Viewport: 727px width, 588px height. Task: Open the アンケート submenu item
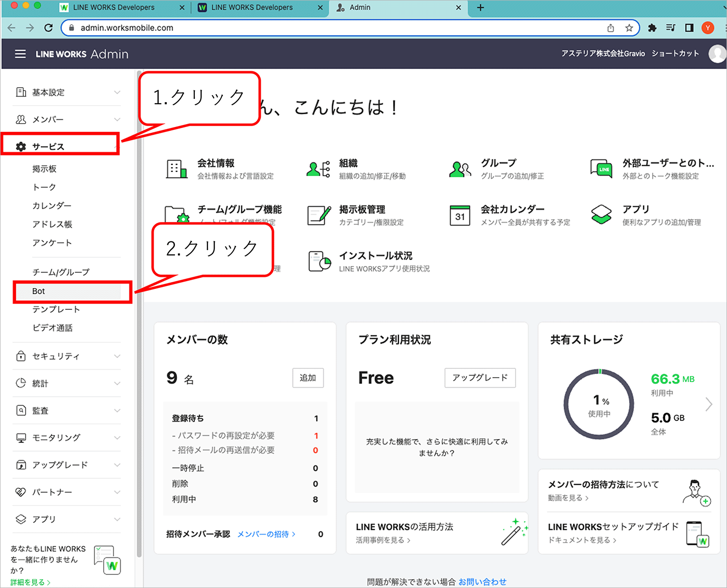(52, 242)
